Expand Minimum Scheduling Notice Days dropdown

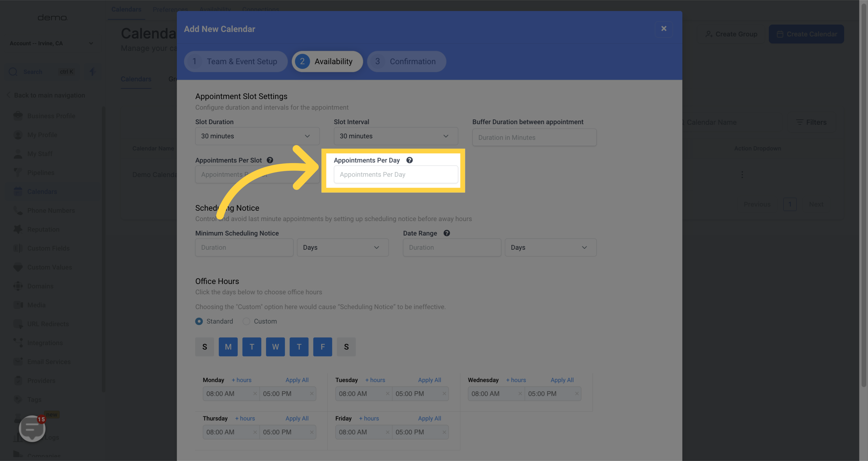tap(342, 247)
